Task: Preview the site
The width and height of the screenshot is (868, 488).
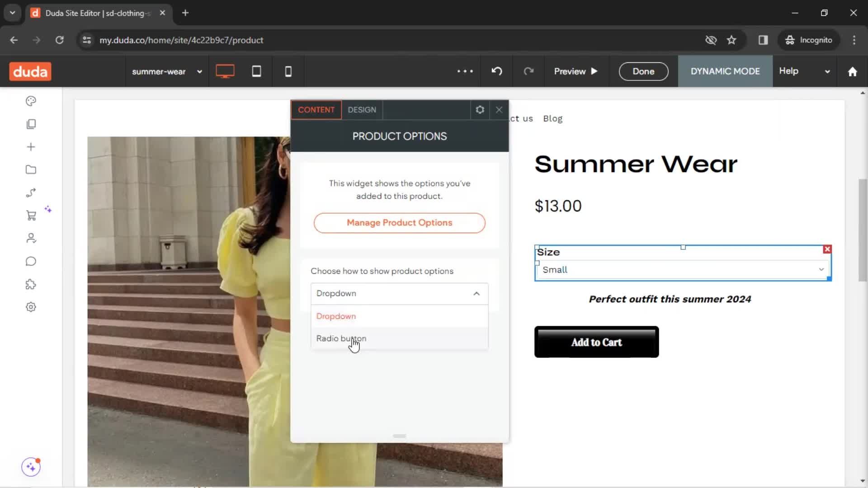Action: click(x=576, y=71)
